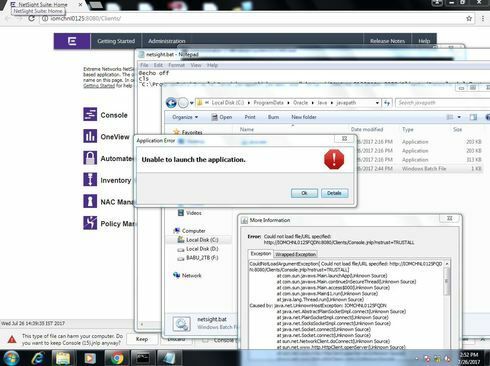
Task: Click the Getting Started link in the page text
Action: click(x=99, y=86)
